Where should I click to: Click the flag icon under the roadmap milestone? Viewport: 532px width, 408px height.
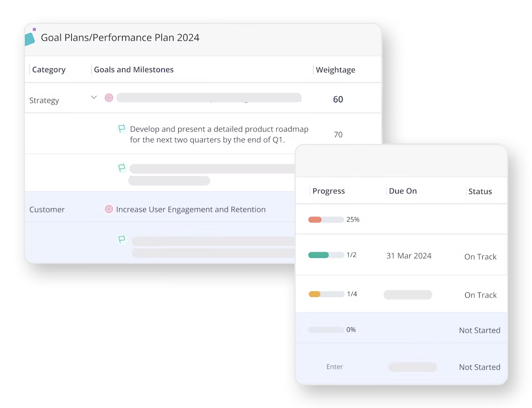[x=122, y=167]
